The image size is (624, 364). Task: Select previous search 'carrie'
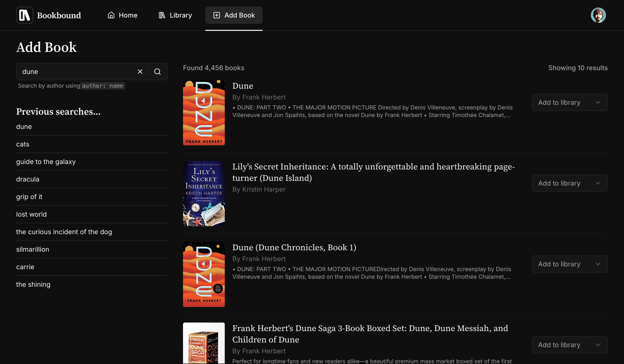[92, 267]
